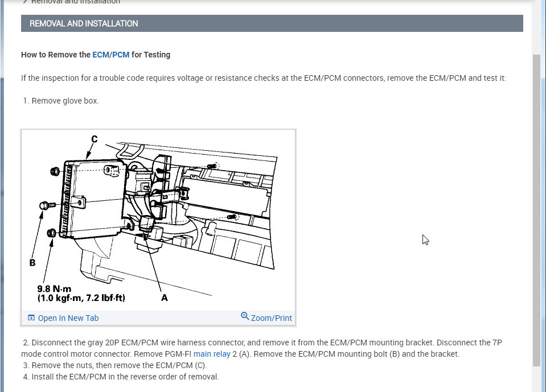546x392 pixels.
Task: Click the vertical scrollbar thumb
Action: tap(536, 210)
